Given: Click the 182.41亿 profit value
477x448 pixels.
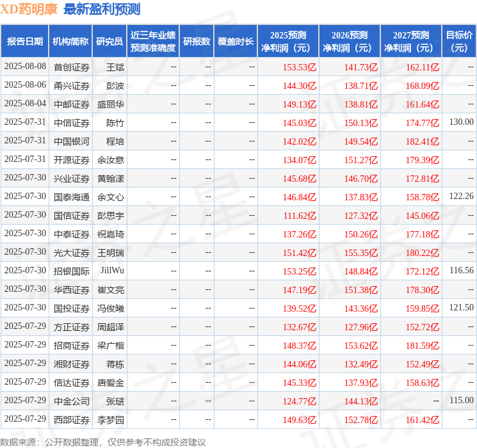Looking at the screenshot, I should pyautogui.click(x=423, y=141).
